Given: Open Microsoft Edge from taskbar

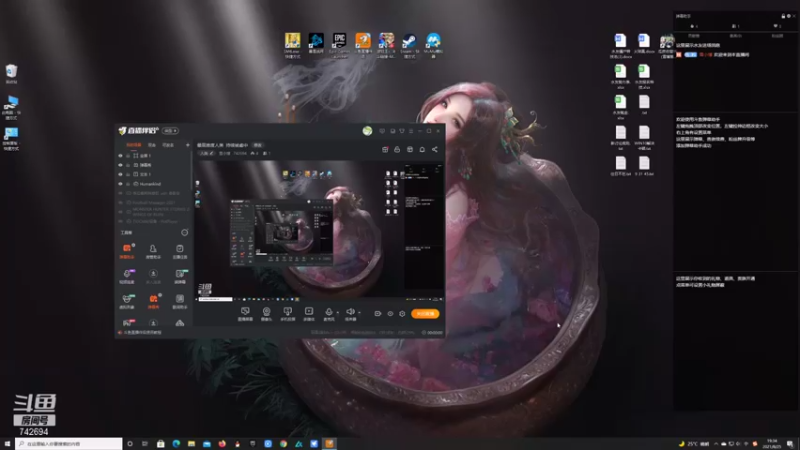Looking at the screenshot, I should 176,444.
